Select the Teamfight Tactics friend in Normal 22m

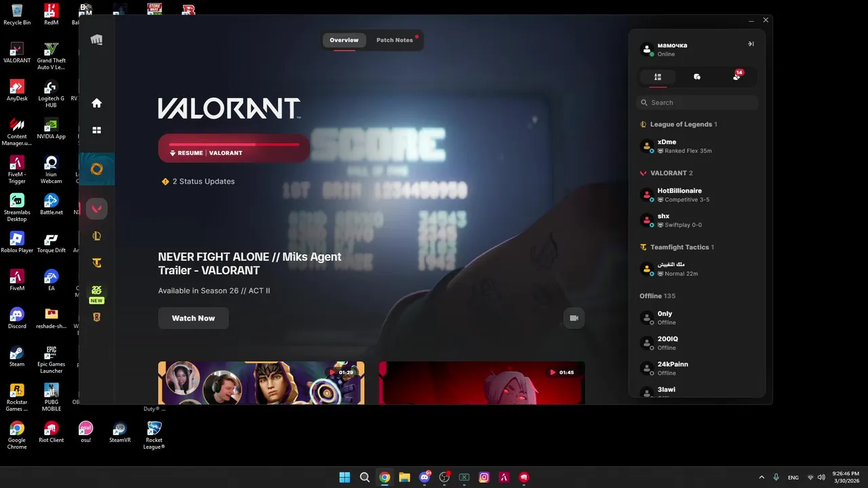click(x=697, y=269)
